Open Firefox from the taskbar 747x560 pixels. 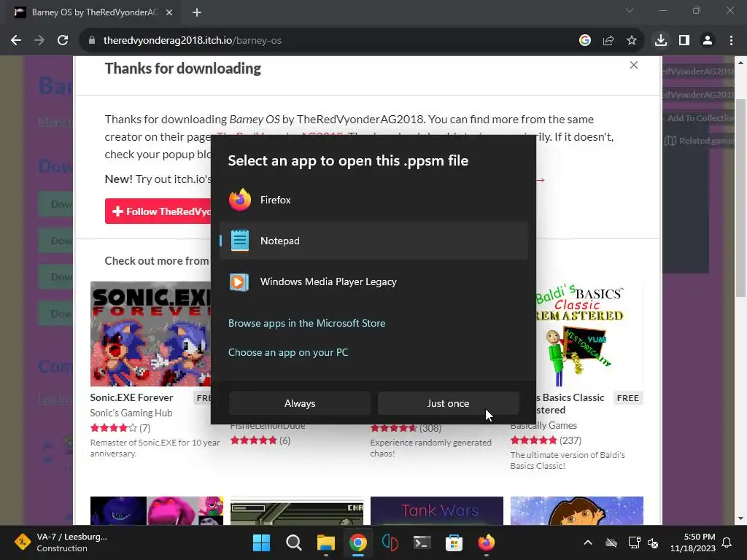point(487,542)
